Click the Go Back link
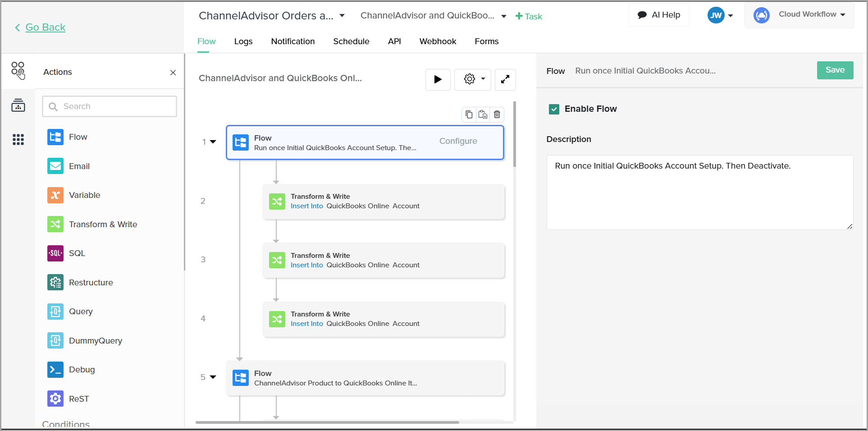This screenshot has height=431, width=868. (x=45, y=28)
